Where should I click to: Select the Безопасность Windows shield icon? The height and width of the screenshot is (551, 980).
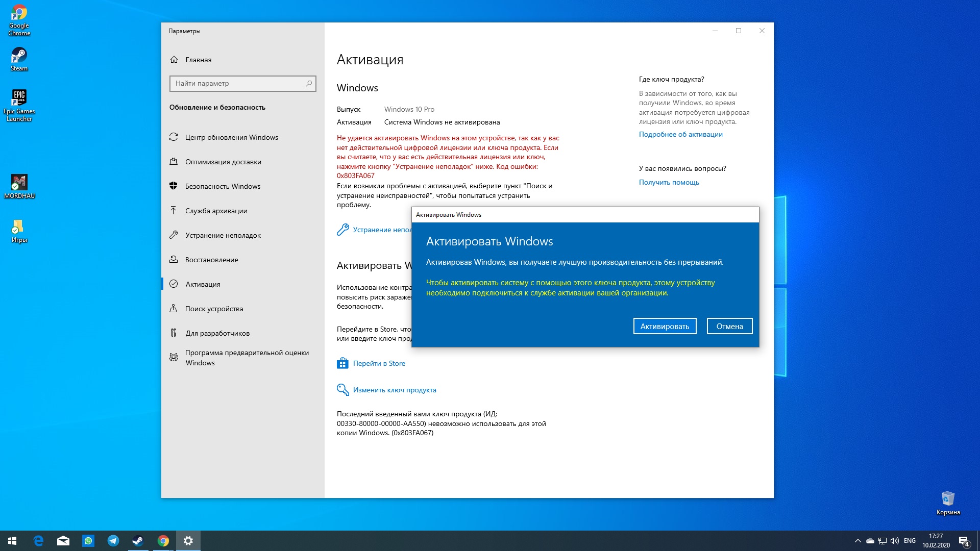174,186
